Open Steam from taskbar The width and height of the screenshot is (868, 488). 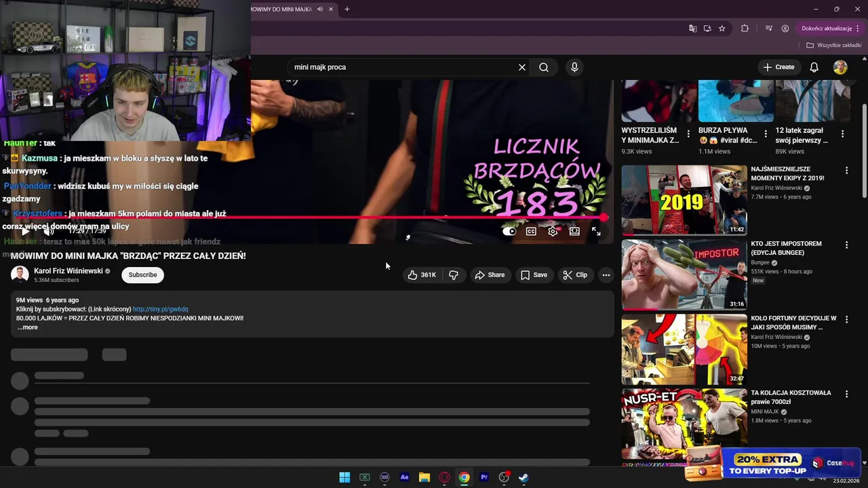524,477
